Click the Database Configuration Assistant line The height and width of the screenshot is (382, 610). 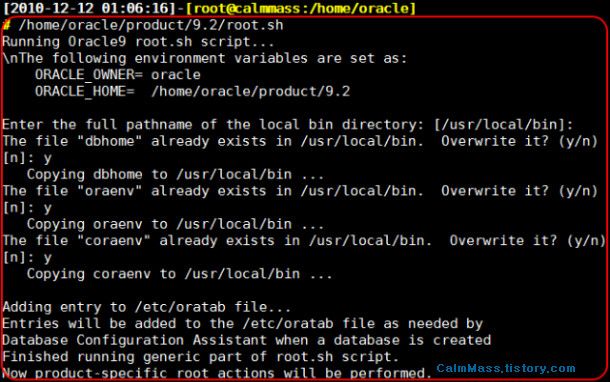point(247,340)
